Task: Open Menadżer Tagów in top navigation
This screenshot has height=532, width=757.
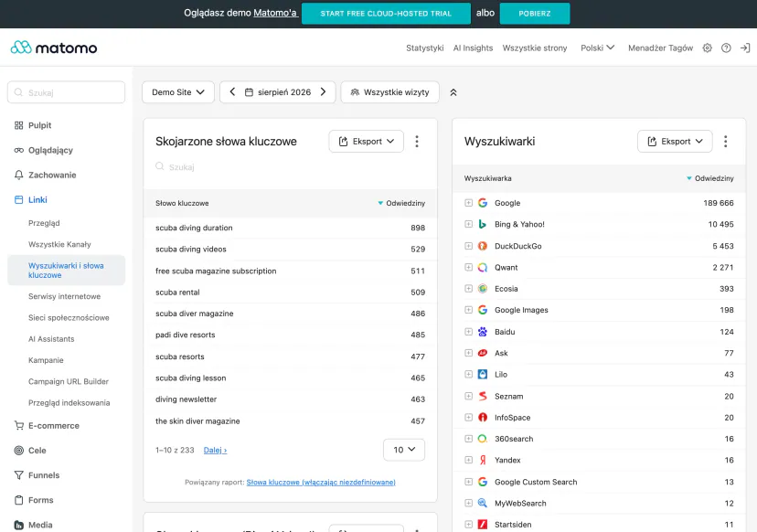Action: coord(660,48)
